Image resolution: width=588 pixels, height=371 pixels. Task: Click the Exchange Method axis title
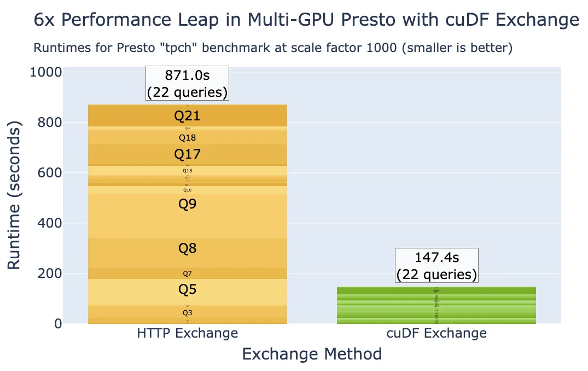pos(312,354)
